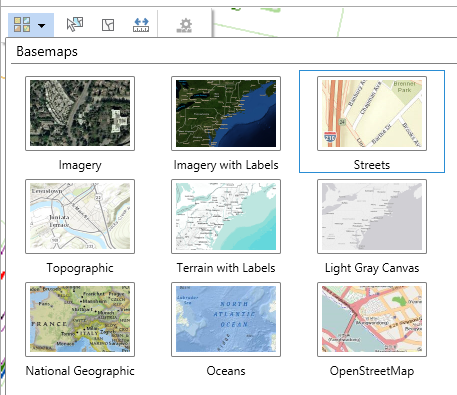This screenshot has width=457, height=395.
Task: Click the "Topographic" caption text
Action: 80,268
